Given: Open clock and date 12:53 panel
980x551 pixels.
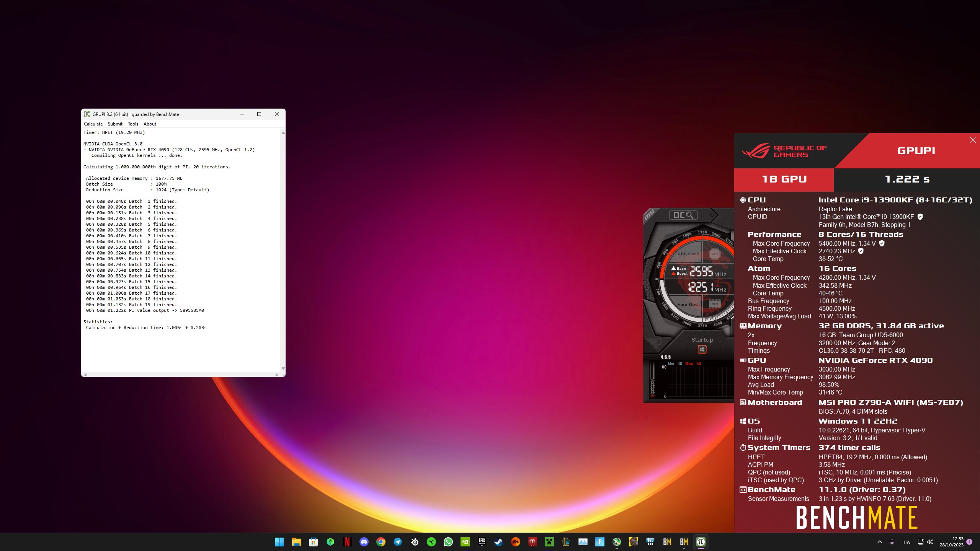Looking at the screenshot, I should pos(951,542).
